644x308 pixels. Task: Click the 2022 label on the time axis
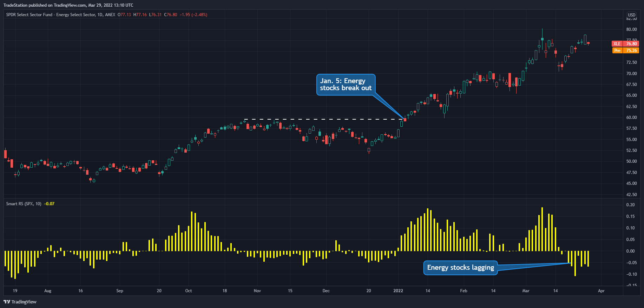point(398,291)
